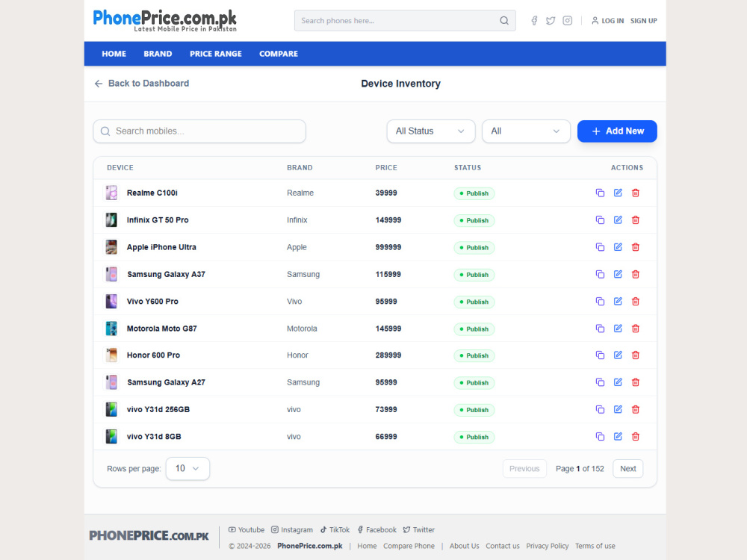Edit the Samsung Galaxy A27 device
Viewport: 747px width, 560px height.
618,382
